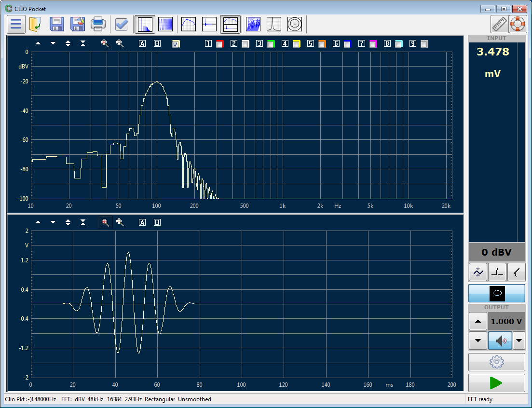This screenshot has width=532, height=408.
Task: Toggle the input loop monitor button
Action: [496, 293]
